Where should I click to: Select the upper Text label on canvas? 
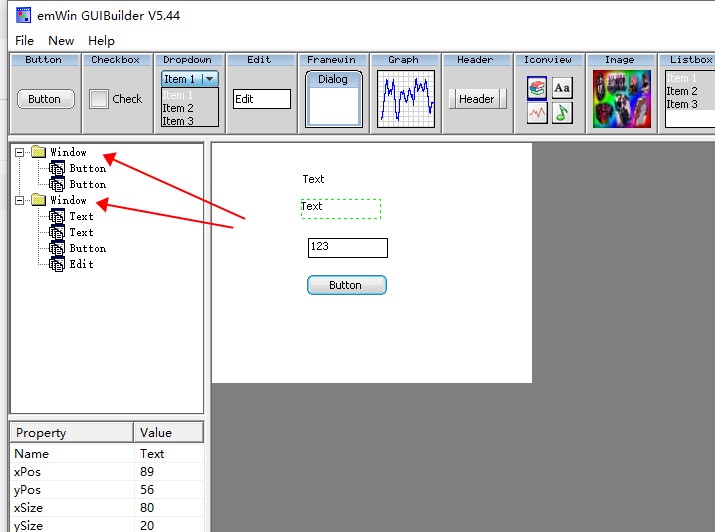coord(313,179)
